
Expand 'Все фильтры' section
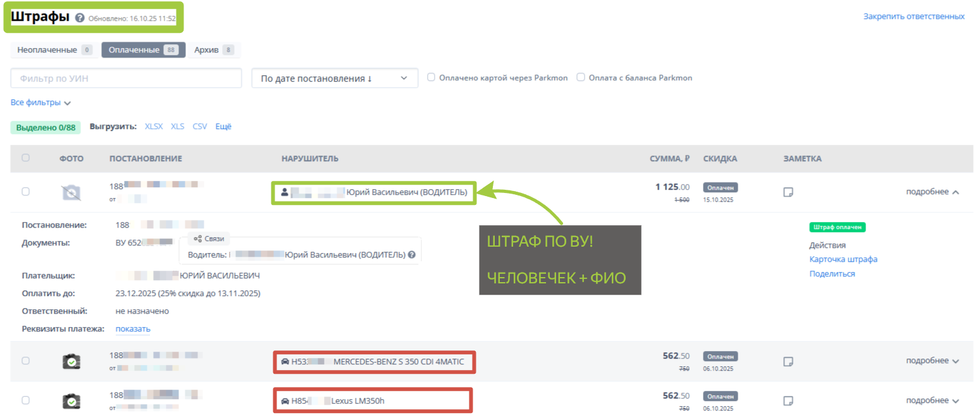coord(40,102)
